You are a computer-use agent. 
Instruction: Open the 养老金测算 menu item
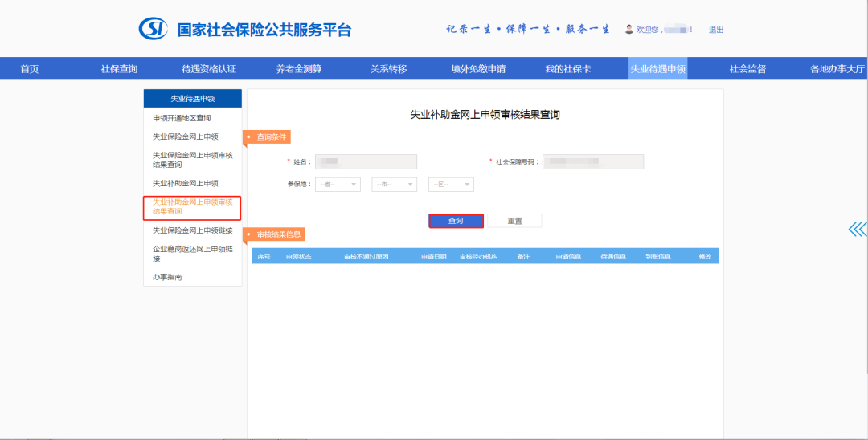click(x=299, y=69)
